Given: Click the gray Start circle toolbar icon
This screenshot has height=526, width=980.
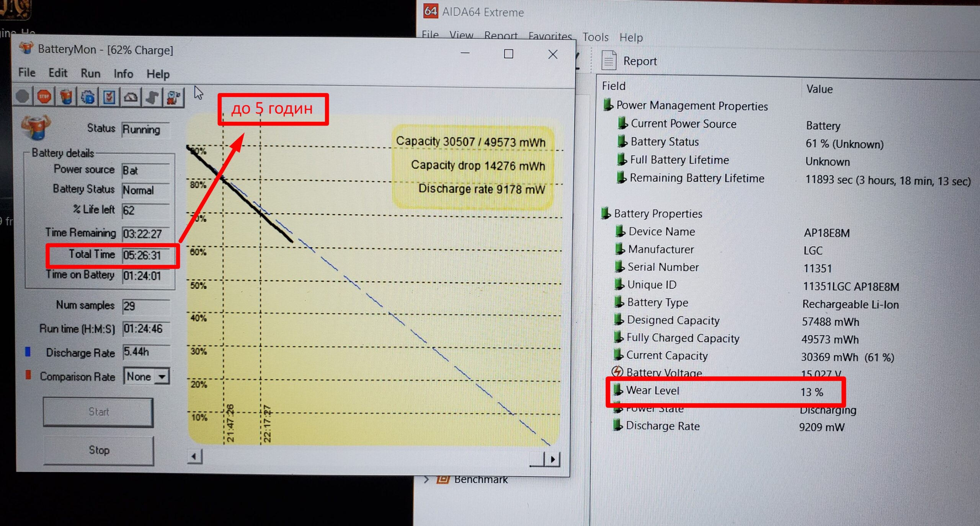Looking at the screenshot, I should [x=23, y=96].
